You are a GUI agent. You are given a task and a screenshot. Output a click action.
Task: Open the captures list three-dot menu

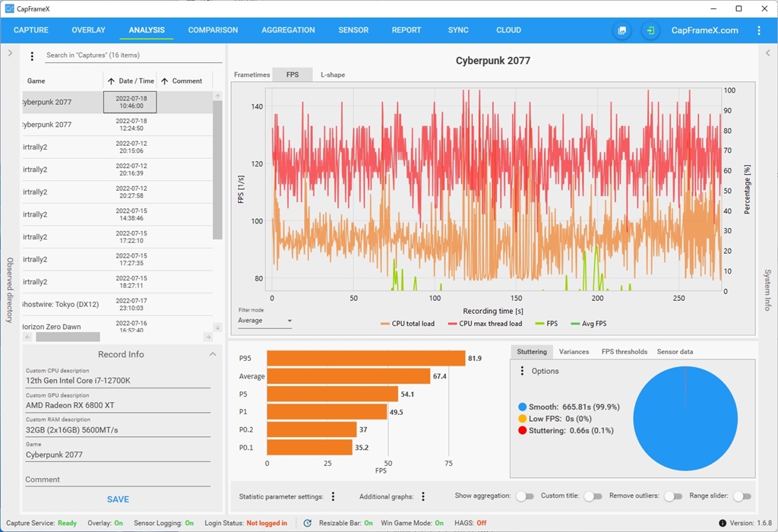click(x=32, y=56)
